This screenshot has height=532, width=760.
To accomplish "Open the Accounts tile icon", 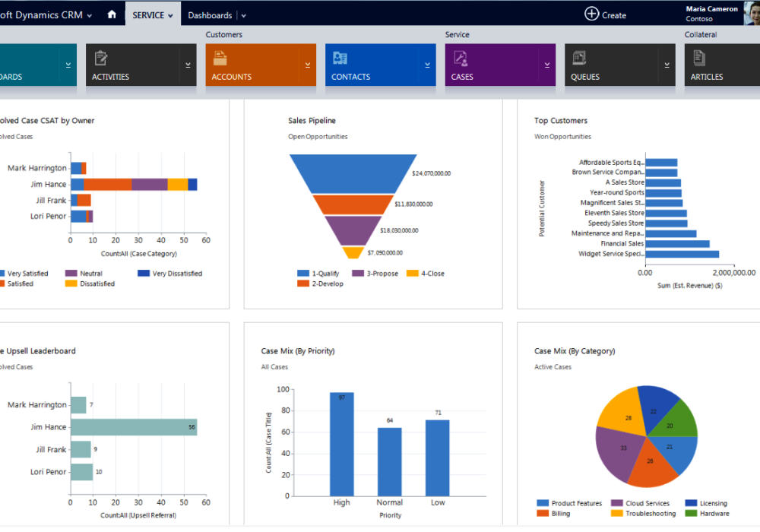I will [220, 59].
